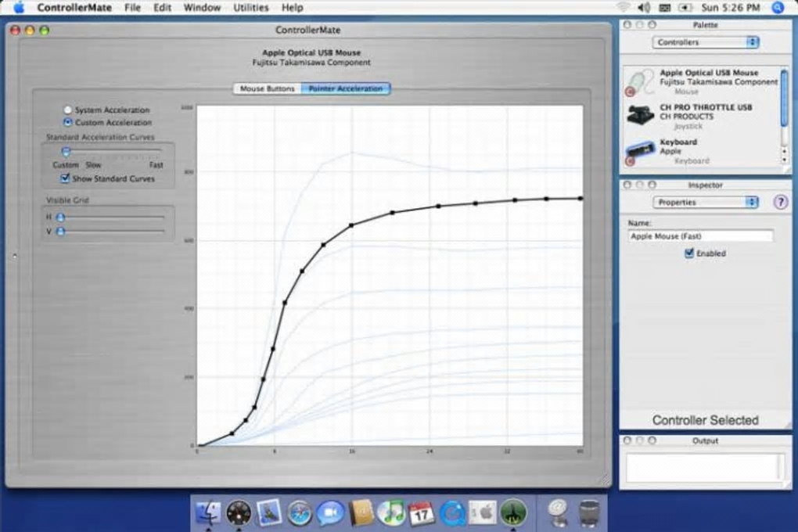The width and height of the screenshot is (798, 532).
Task: Open Dashboard from the Dock
Action: tap(238, 512)
